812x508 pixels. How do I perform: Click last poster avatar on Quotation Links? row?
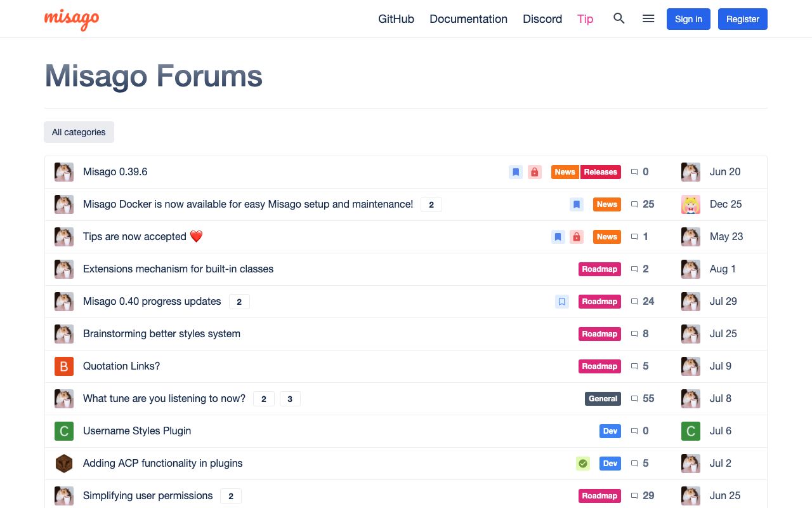click(x=691, y=366)
